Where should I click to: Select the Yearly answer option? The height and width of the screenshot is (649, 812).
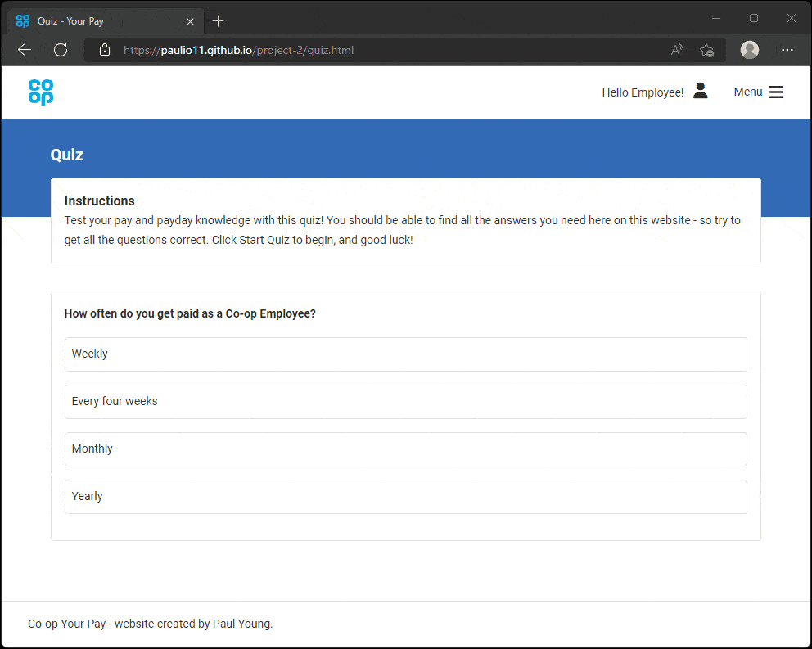tap(405, 497)
